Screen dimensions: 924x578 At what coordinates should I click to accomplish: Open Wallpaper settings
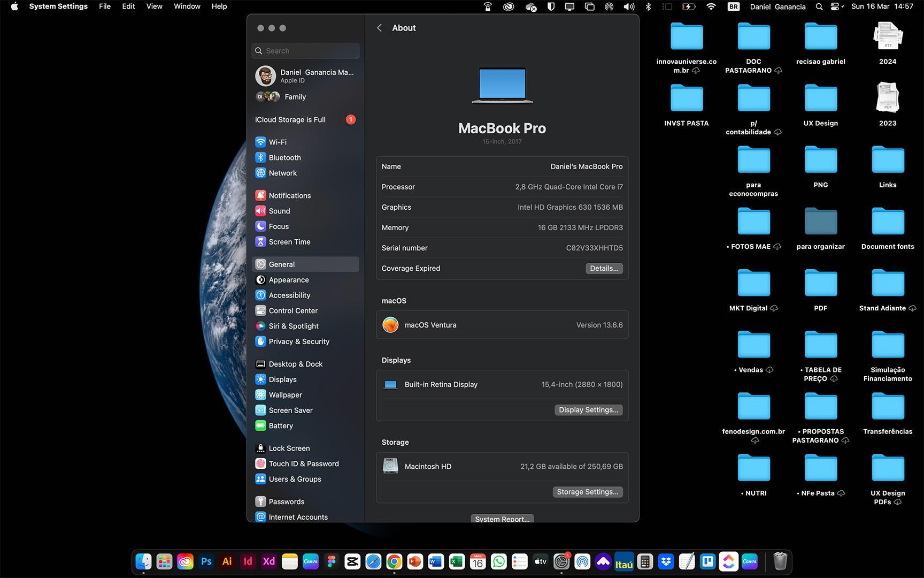305,395
